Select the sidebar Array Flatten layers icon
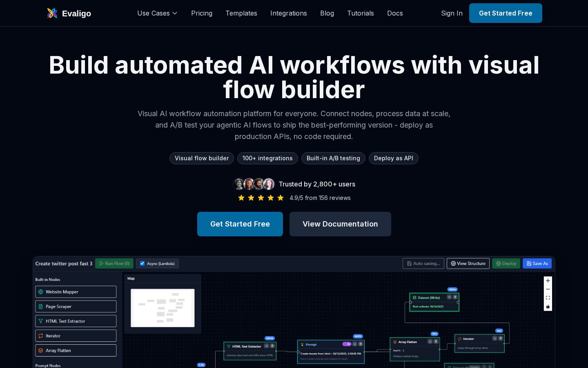The image size is (588, 368). tap(41, 350)
